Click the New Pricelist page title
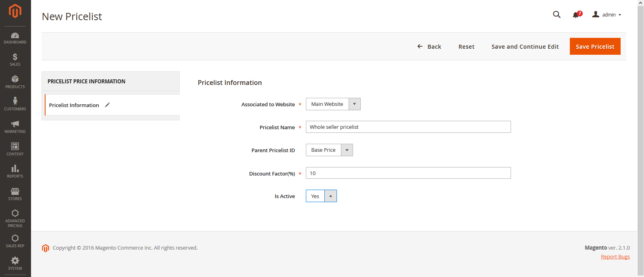Image resolution: width=644 pixels, height=277 pixels. (x=72, y=17)
